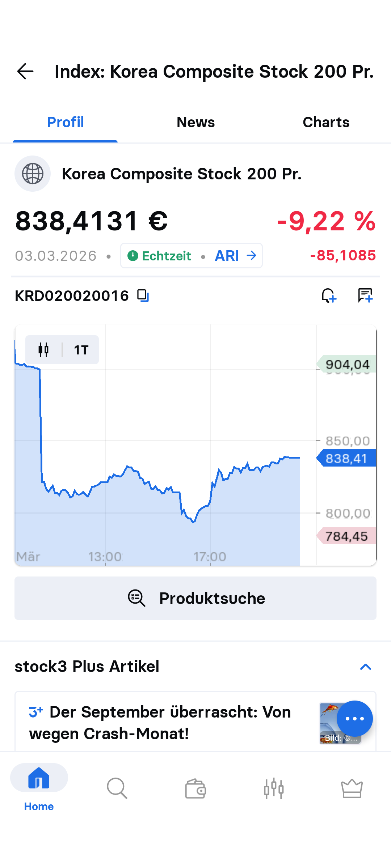Copy the KRD020020016 identifier
This screenshot has height=868, width=391.
point(143,295)
